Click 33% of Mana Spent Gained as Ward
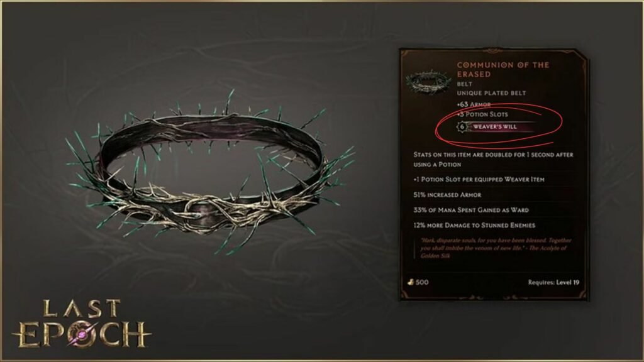The image size is (644, 362). click(471, 210)
